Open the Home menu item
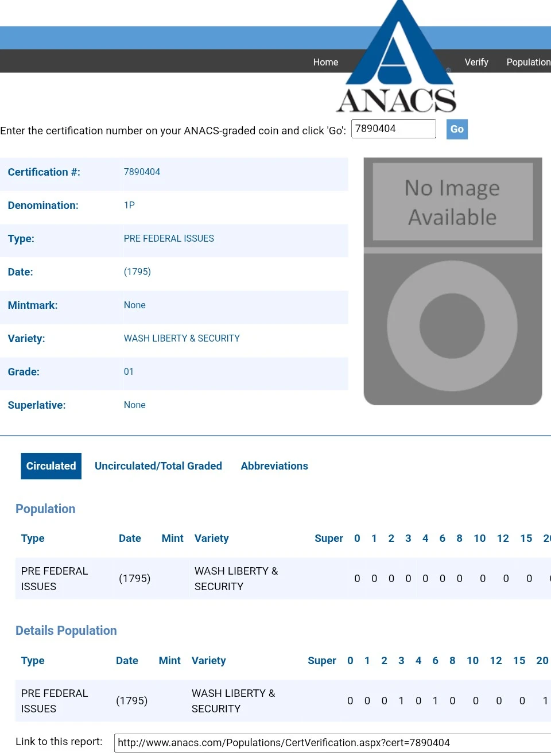Image resolution: width=551 pixels, height=756 pixels. coord(325,62)
